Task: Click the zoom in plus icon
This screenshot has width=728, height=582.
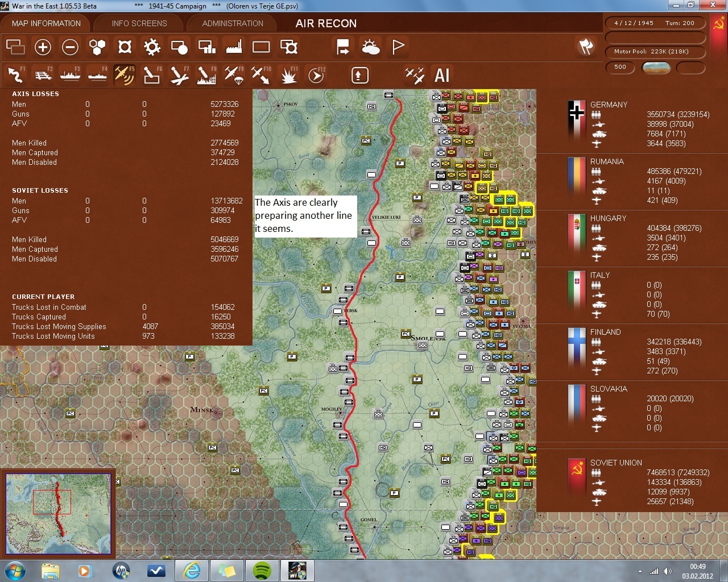Action: click(x=43, y=47)
